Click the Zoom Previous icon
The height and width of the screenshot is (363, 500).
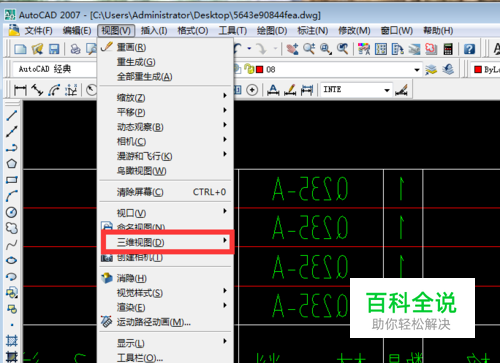[342, 49]
